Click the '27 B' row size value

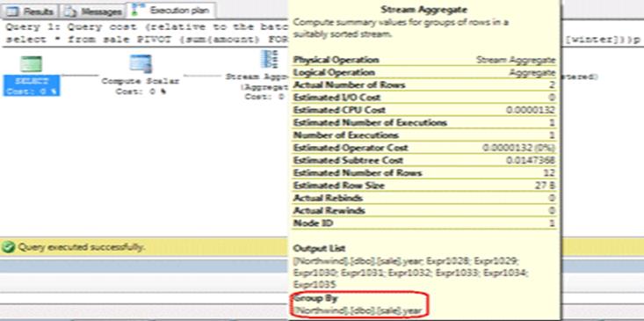tap(544, 186)
